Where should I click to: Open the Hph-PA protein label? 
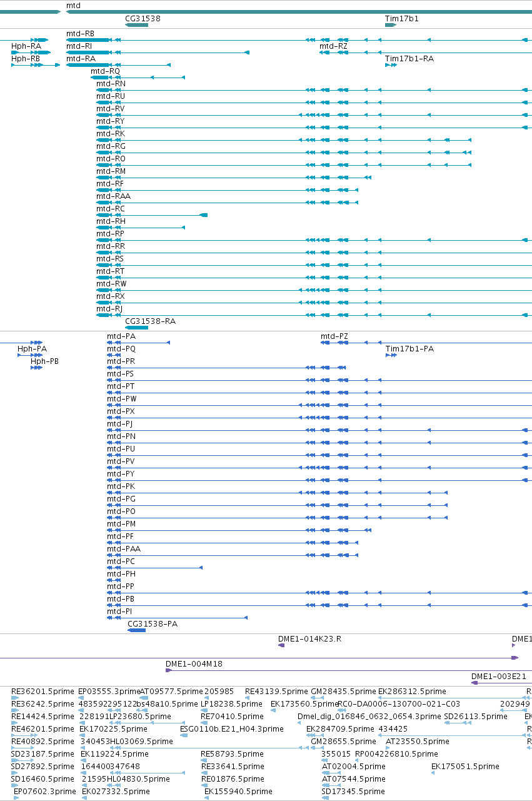[x=32, y=349]
